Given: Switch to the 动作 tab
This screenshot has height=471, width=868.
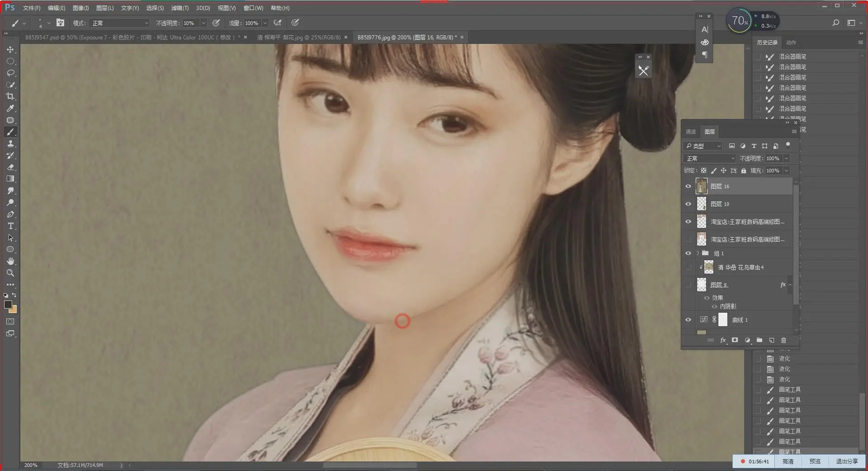Looking at the screenshot, I should (x=791, y=43).
